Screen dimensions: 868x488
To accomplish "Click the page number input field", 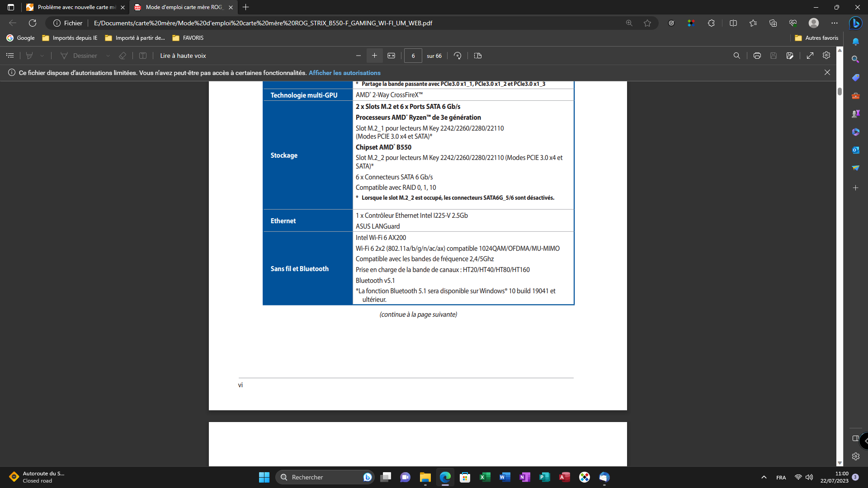I will 413,56.
